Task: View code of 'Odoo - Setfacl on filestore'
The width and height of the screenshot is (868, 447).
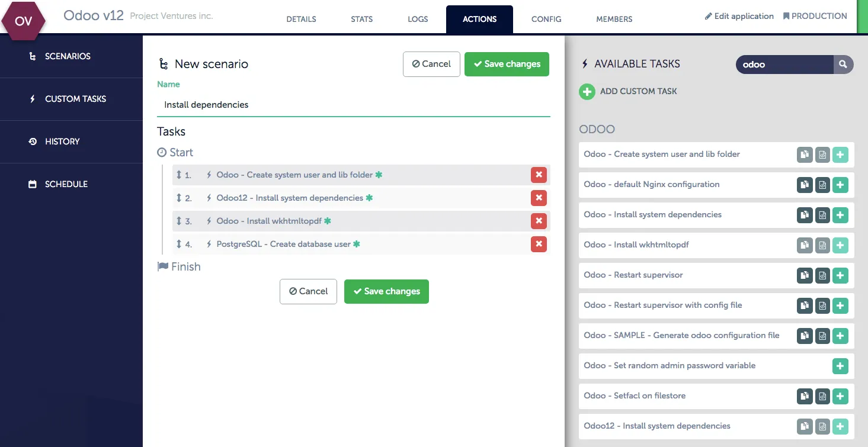Action: pyautogui.click(x=822, y=396)
